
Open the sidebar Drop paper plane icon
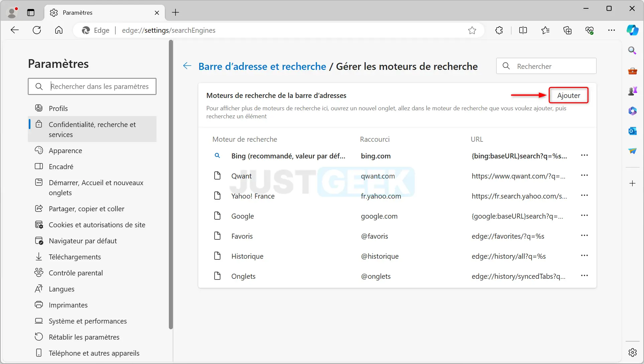tap(632, 151)
